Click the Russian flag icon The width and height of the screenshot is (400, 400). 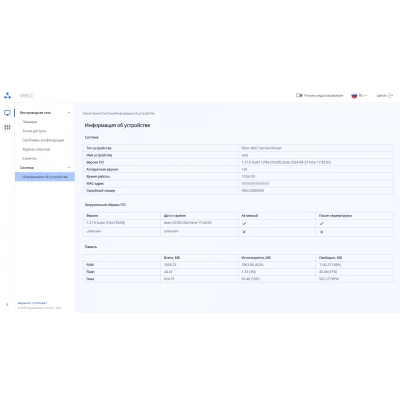(354, 96)
